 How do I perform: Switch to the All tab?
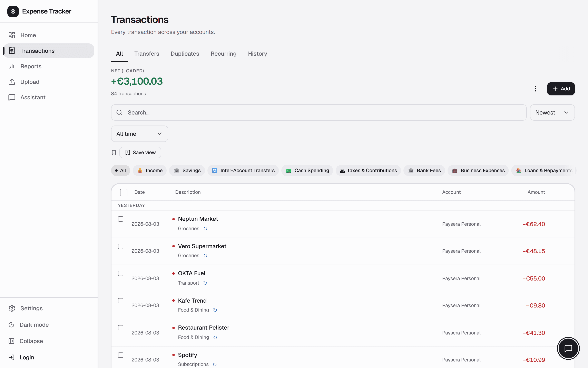[x=119, y=54]
